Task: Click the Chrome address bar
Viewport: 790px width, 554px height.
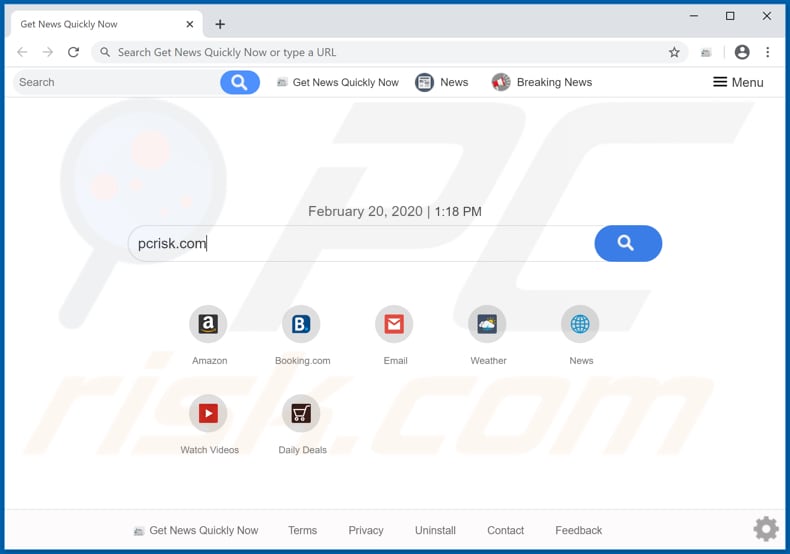Action: tap(388, 52)
